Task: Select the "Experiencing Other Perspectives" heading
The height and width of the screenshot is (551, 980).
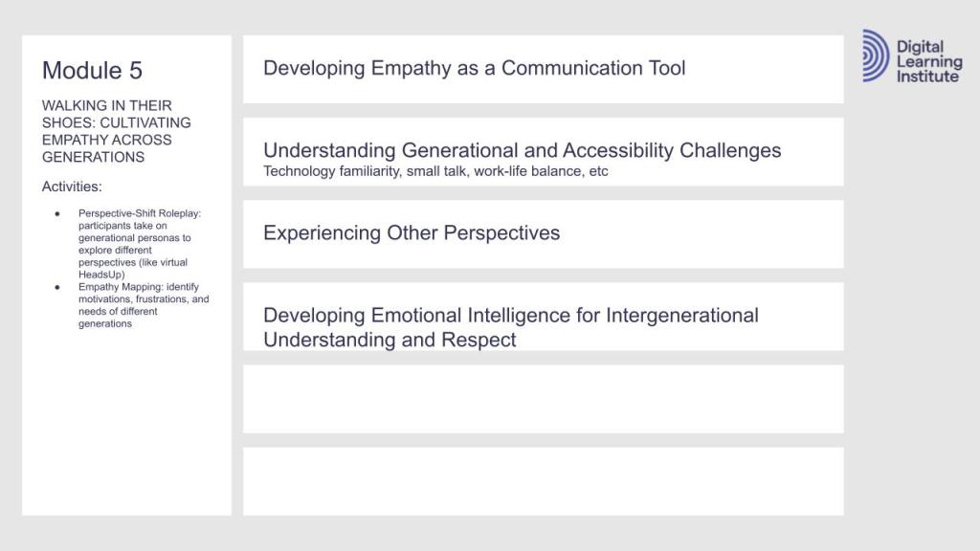Action: (x=412, y=232)
